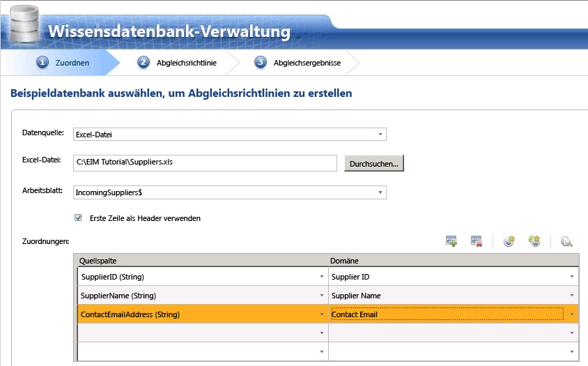Viewport: 588px width, 366px height.
Task: Click the create composite domain icon
Action: pyautogui.click(x=534, y=241)
